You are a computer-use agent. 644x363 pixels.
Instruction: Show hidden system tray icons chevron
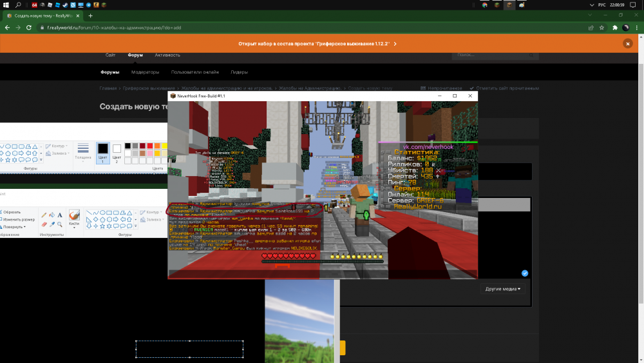coord(591,5)
